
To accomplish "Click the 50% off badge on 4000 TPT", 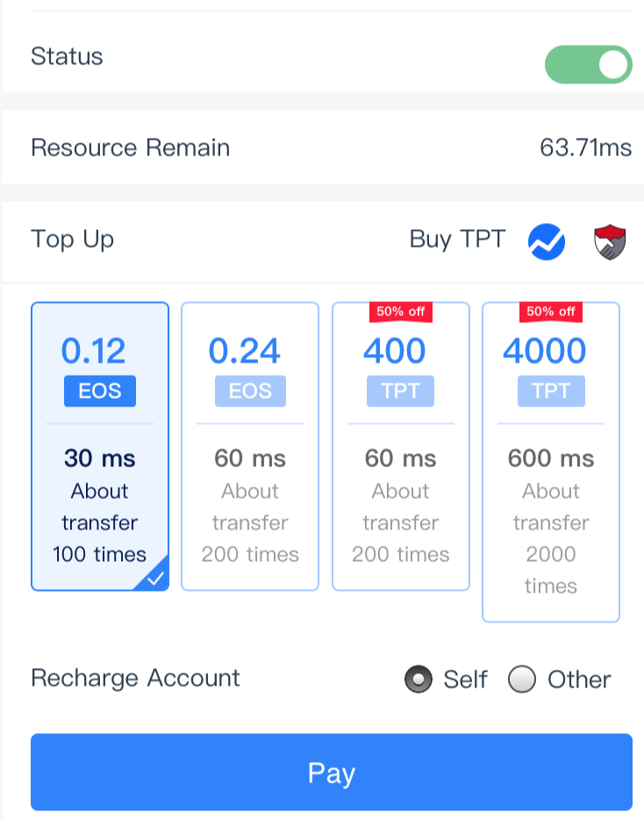I will 551,312.
